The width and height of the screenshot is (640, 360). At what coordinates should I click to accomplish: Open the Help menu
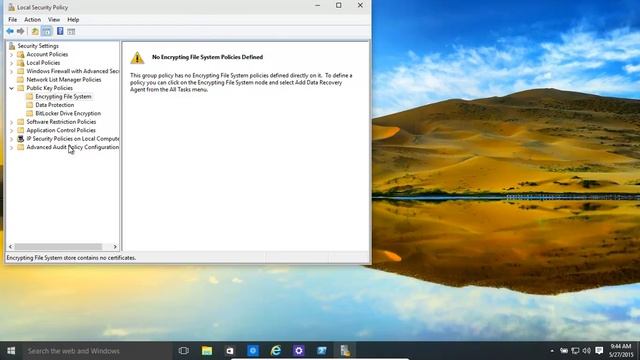click(73, 20)
